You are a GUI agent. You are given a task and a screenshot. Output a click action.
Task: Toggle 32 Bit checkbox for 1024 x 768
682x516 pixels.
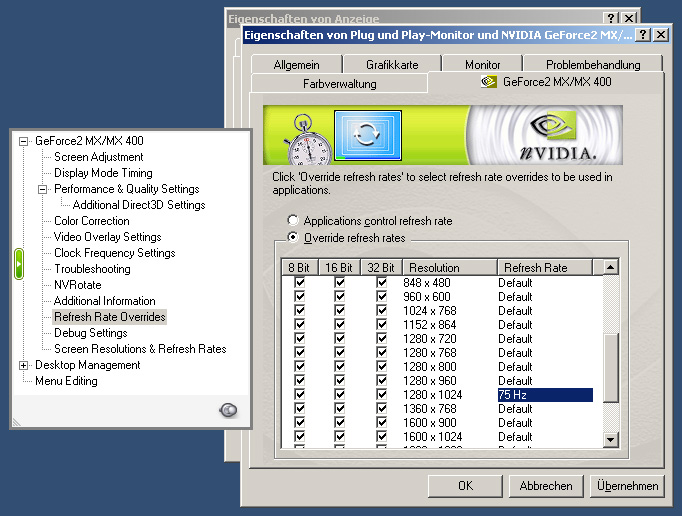point(381,311)
